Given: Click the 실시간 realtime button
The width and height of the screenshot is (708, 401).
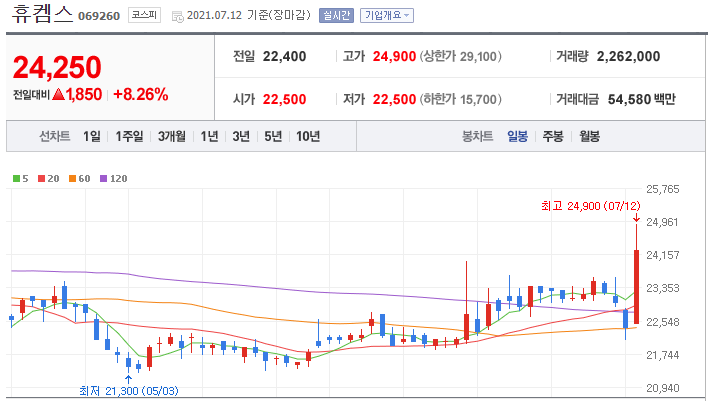Looking at the screenshot, I should click(x=336, y=15).
